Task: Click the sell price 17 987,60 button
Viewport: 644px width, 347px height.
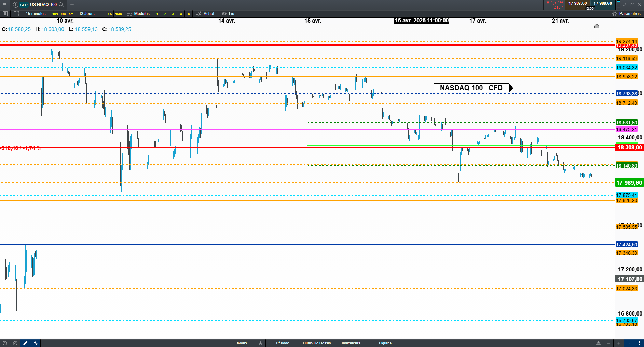Action: [578, 3]
